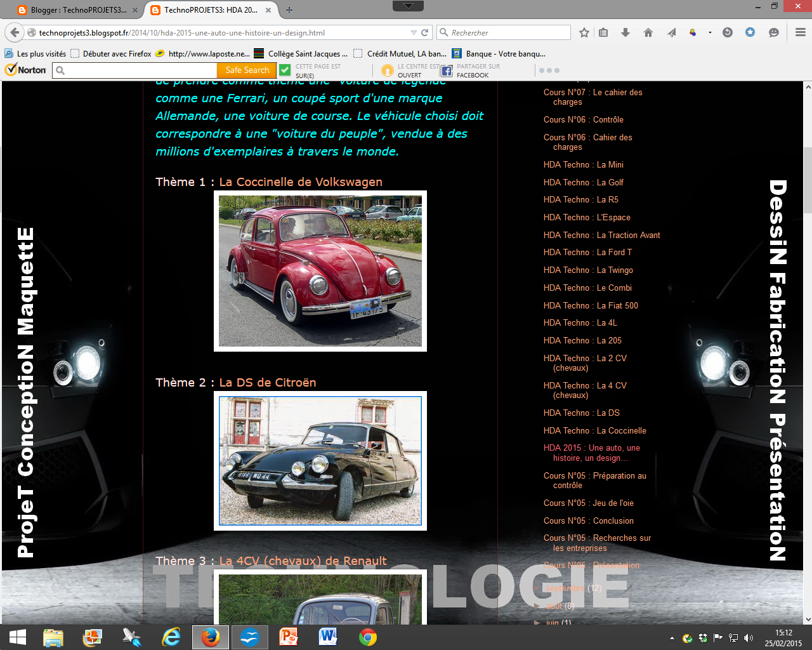Screen dimensions: 812x650
Task: Go back with the browser back arrow
Action: (x=15, y=32)
